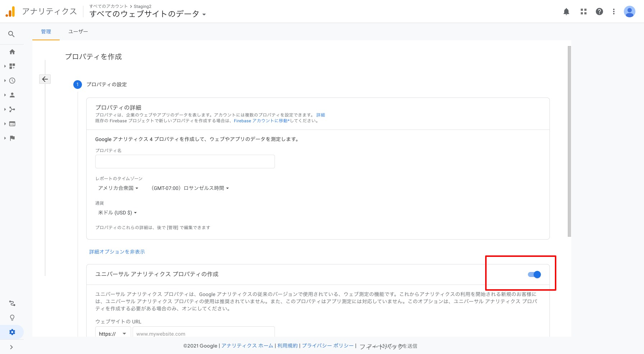Disable Universal Analytics property toggle
Screen dimensions: 644x354
click(534, 274)
